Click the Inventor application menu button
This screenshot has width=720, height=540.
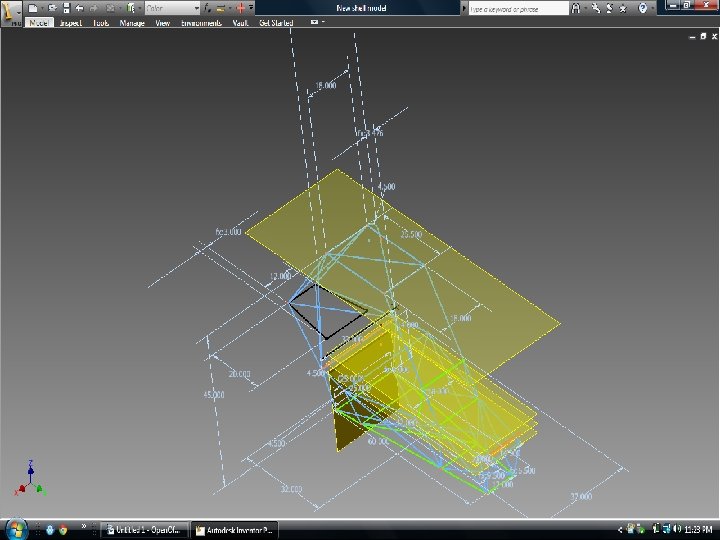click(11, 11)
